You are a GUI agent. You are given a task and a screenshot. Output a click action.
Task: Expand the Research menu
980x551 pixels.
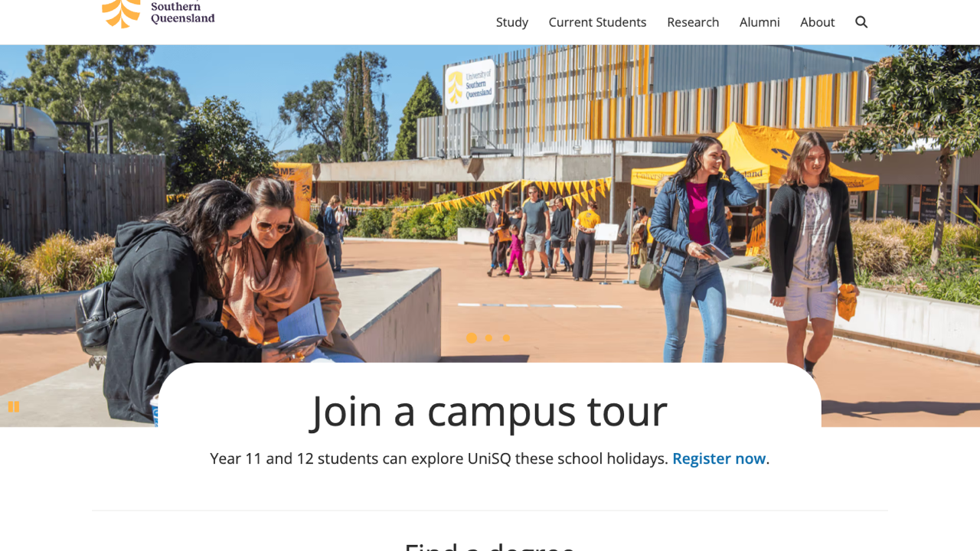click(x=693, y=22)
